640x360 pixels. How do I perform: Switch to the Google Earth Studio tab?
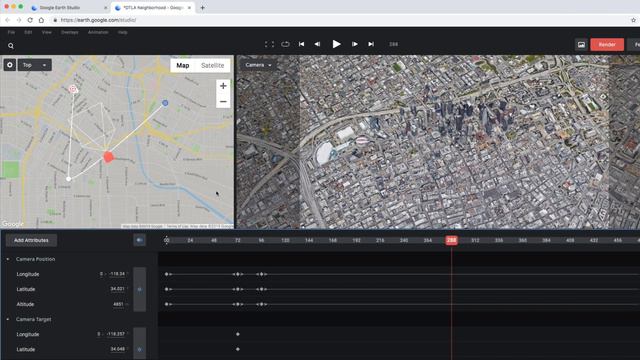click(x=69, y=8)
